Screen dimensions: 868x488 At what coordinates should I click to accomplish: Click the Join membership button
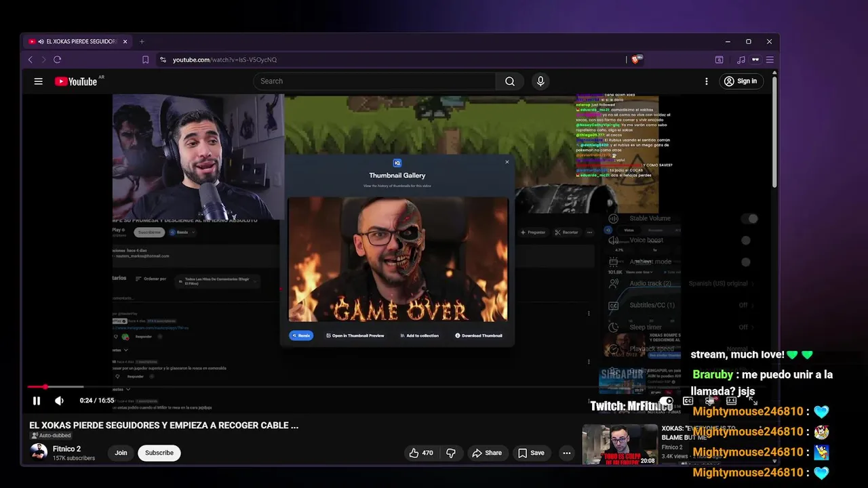[x=121, y=453]
